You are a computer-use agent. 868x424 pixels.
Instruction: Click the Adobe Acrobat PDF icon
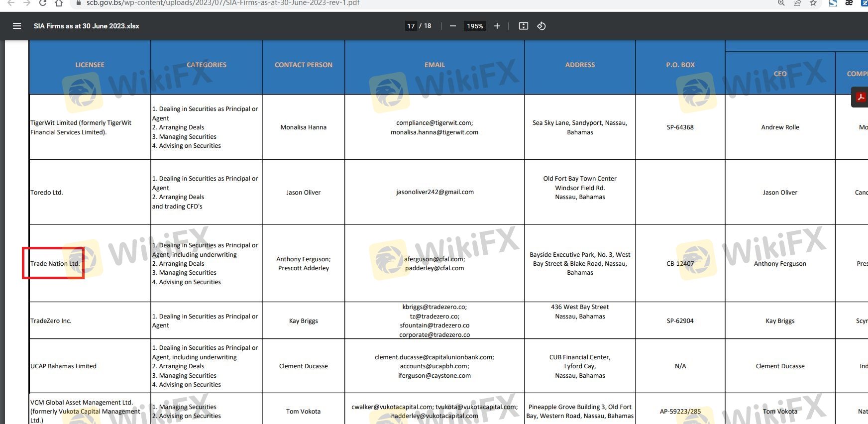pyautogui.click(x=860, y=97)
